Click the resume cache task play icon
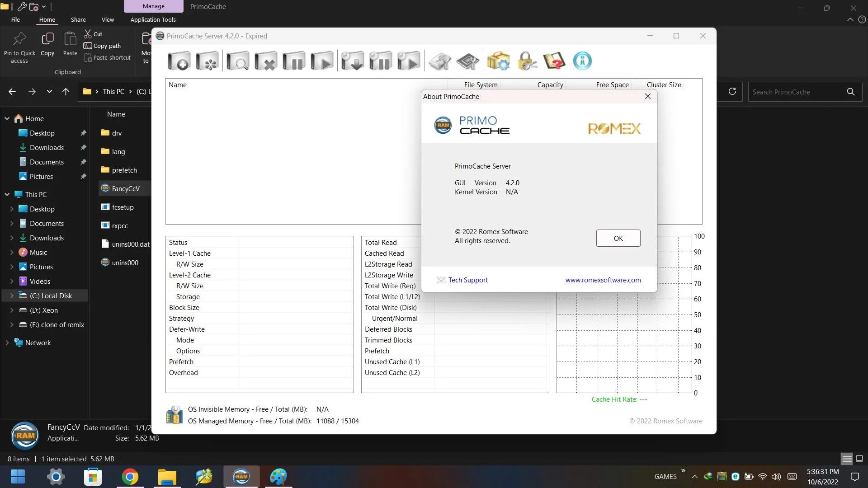The image size is (868, 488). pos(322,61)
